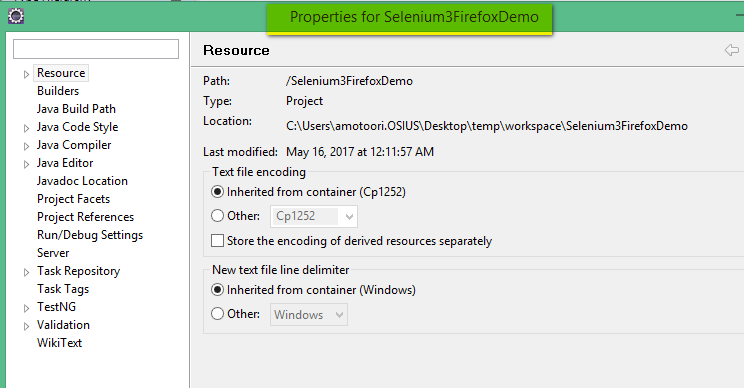Image resolution: width=744 pixels, height=388 pixels.
Task: Enable Store the encoding of derived resources
Action: pyautogui.click(x=217, y=240)
